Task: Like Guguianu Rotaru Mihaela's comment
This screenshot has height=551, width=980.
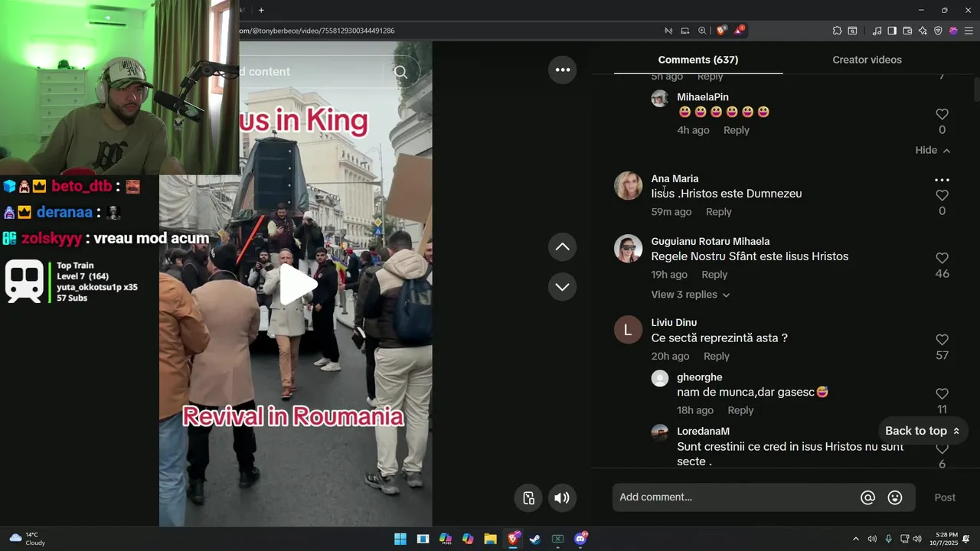Action: [x=942, y=259]
